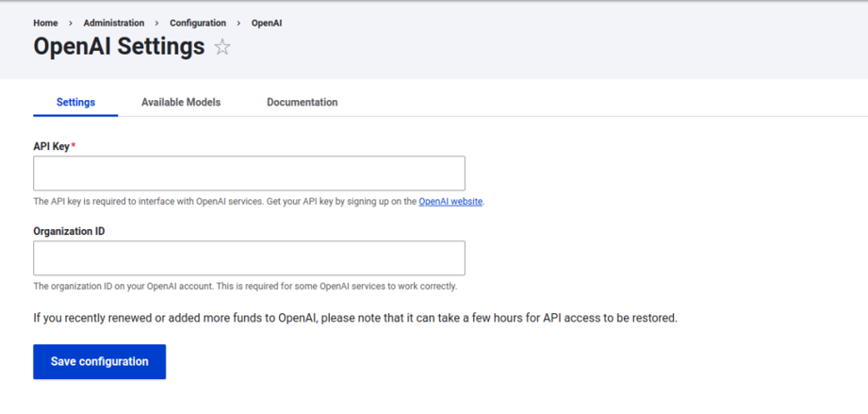Click the OpenAI breadcrumb item
This screenshot has height=414, width=868.
[267, 23]
